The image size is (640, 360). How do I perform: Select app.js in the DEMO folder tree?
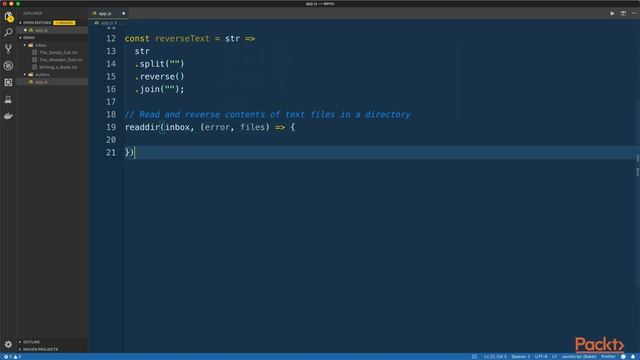(x=52, y=82)
